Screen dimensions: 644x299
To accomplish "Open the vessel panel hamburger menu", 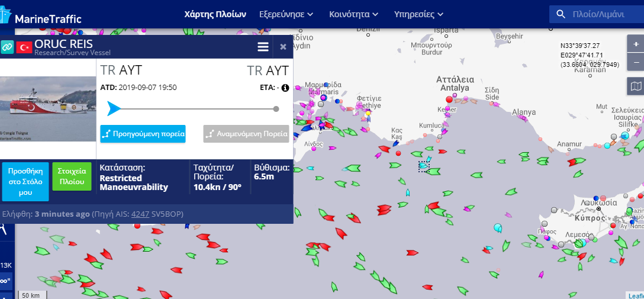I will pos(263,47).
